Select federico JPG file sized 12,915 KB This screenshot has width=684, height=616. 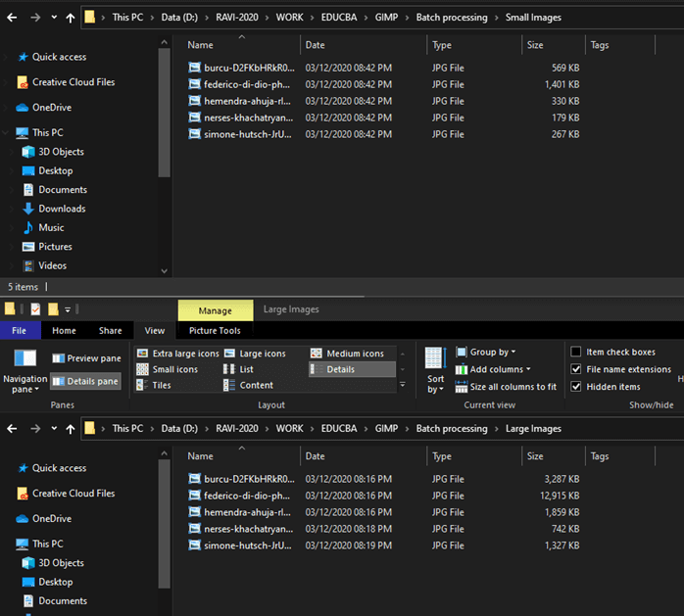(384, 496)
